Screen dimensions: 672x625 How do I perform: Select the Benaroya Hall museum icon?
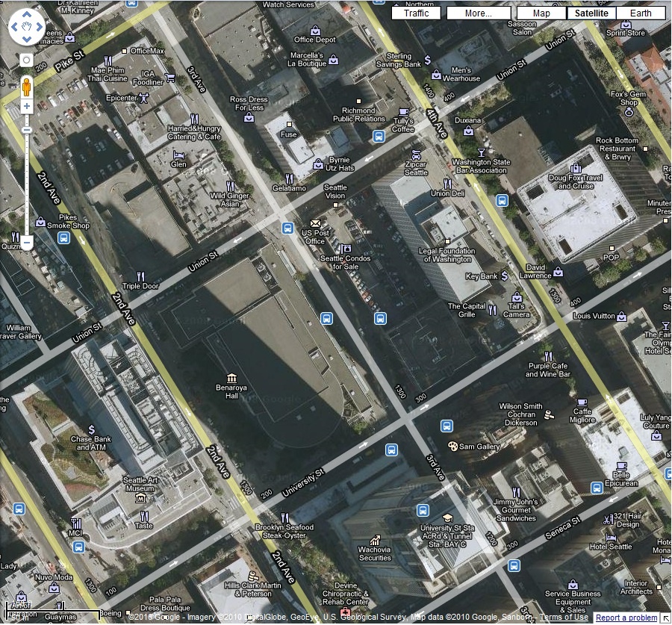coord(232,378)
